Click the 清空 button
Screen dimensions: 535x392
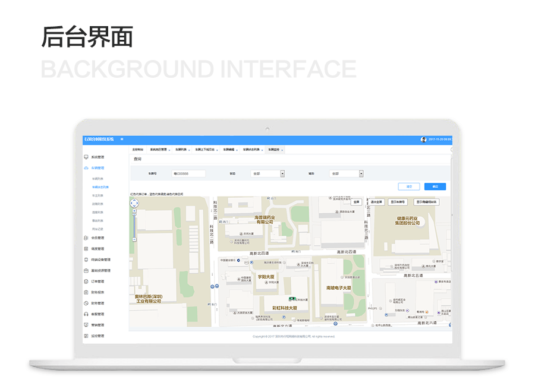(409, 186)
